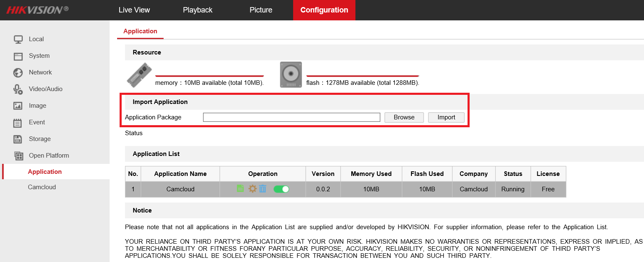This screenshot has height=262, width=644.
Task: Click the Import button
Action: (x=446, y=117)
